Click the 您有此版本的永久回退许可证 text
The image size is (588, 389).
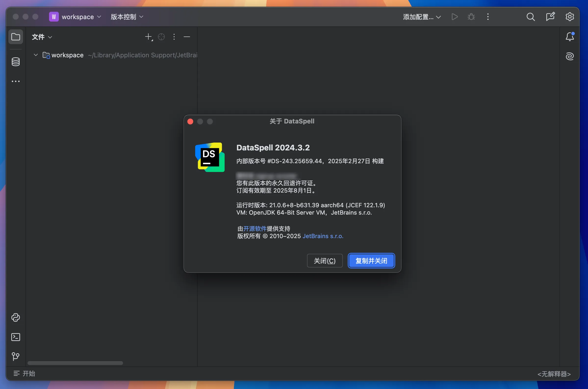(276, 183)
